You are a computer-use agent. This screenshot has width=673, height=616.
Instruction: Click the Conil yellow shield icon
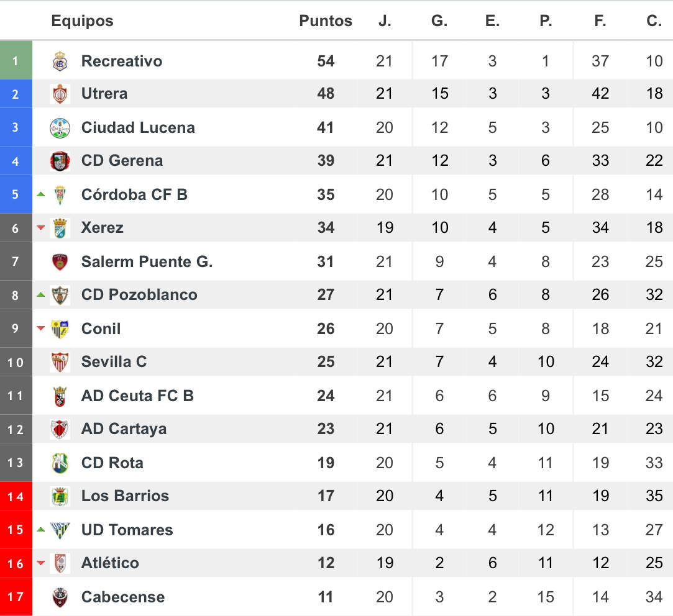60,328
